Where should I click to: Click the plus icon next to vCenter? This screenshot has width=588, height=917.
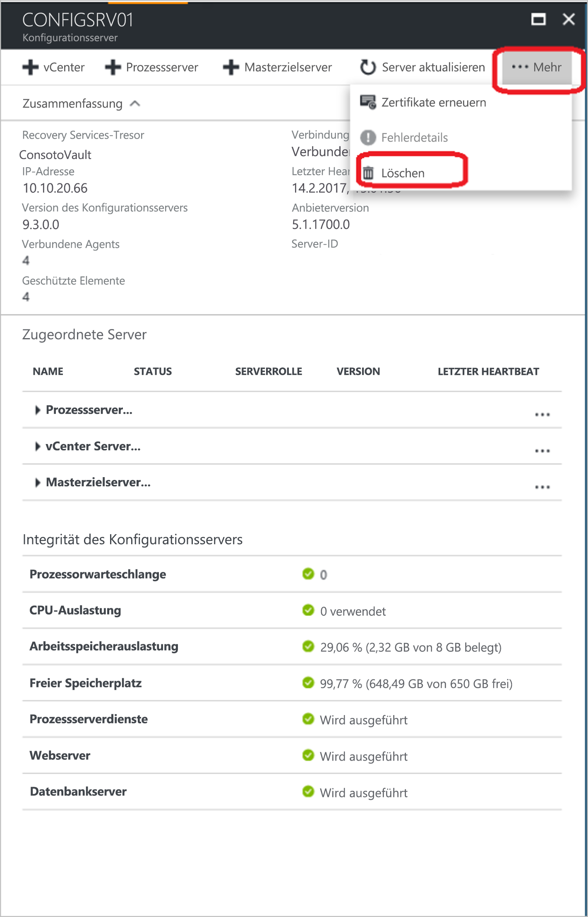pyautogui.click(x=30, y=67)
